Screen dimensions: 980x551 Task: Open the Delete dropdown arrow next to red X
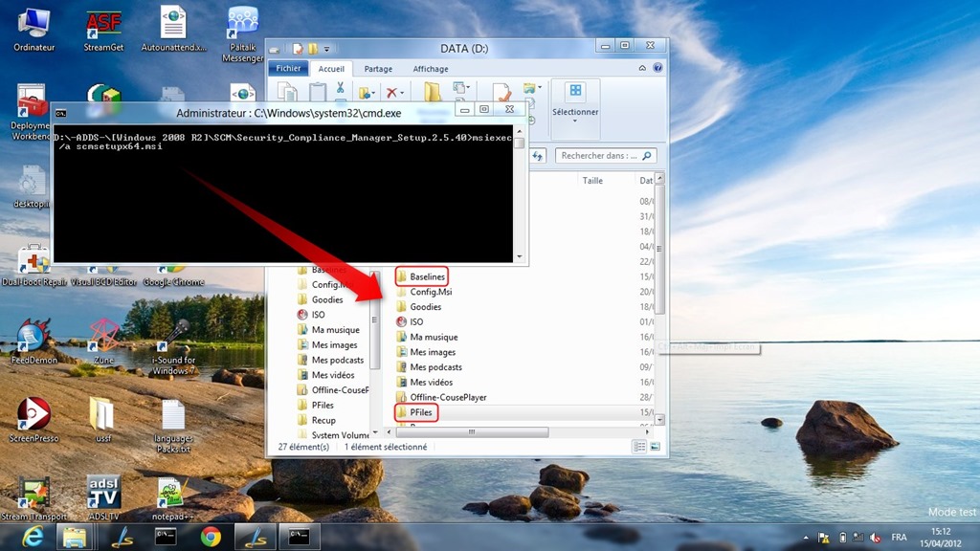pyautogui.click(x=402, y=93)
